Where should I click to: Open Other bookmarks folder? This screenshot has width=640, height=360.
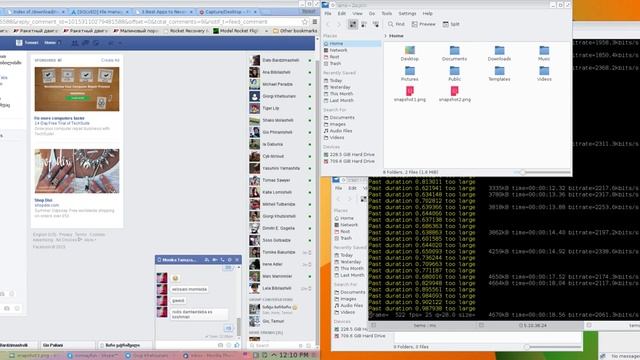pos(295,31)
